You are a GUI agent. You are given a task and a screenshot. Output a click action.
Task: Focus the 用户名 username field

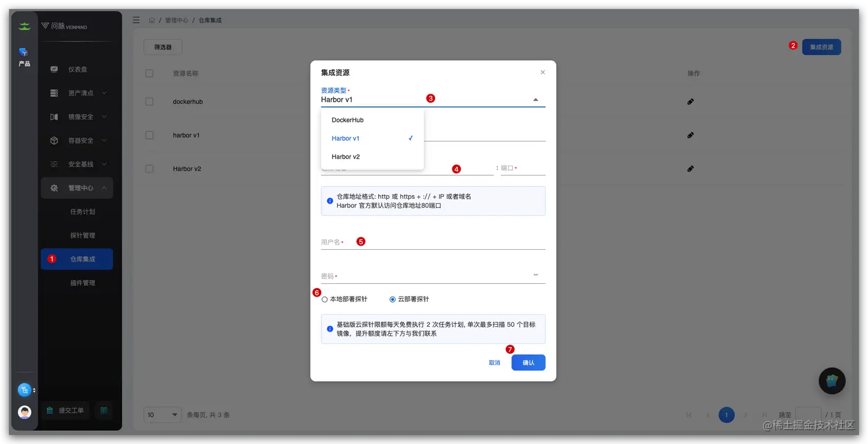(433, 242)
